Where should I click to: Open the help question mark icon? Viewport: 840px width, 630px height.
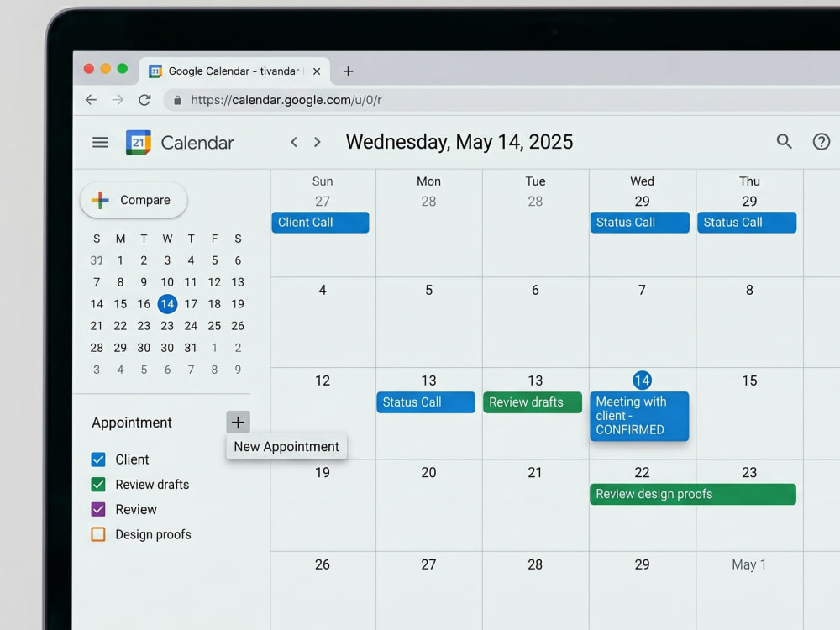822,141
